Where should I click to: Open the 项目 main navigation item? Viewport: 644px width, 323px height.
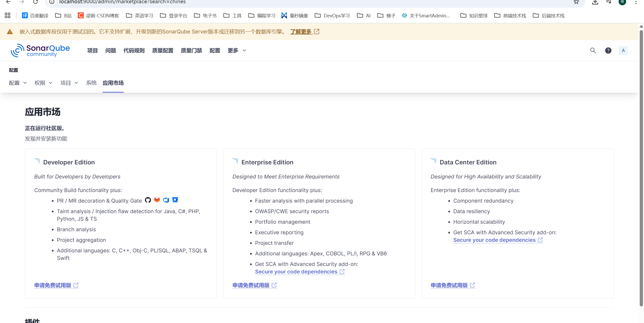coord(93,51)
